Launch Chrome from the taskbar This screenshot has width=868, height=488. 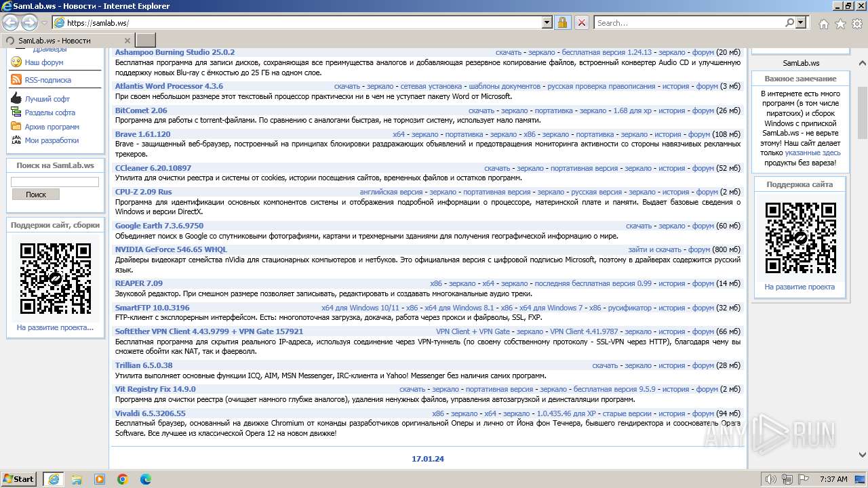[x=122, y=479]
